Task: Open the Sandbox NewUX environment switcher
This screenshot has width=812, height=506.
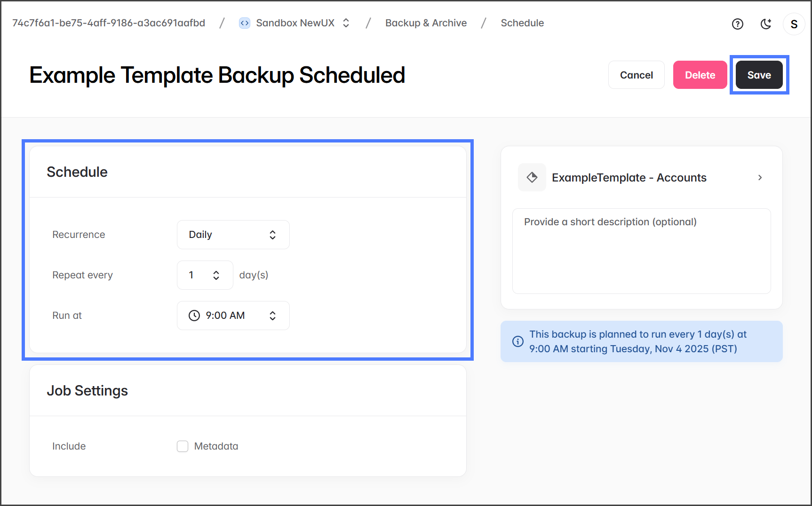Action: coord(346,23)
